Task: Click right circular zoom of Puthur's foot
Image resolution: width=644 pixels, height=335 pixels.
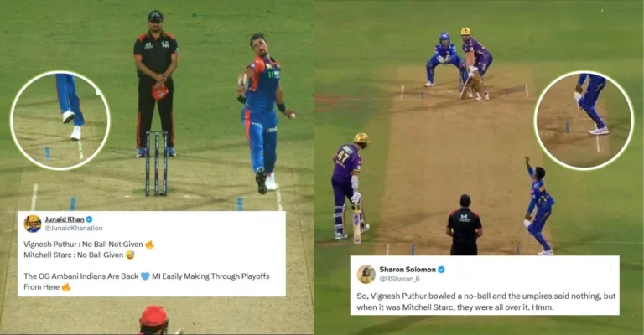Action: coord(584,120)
